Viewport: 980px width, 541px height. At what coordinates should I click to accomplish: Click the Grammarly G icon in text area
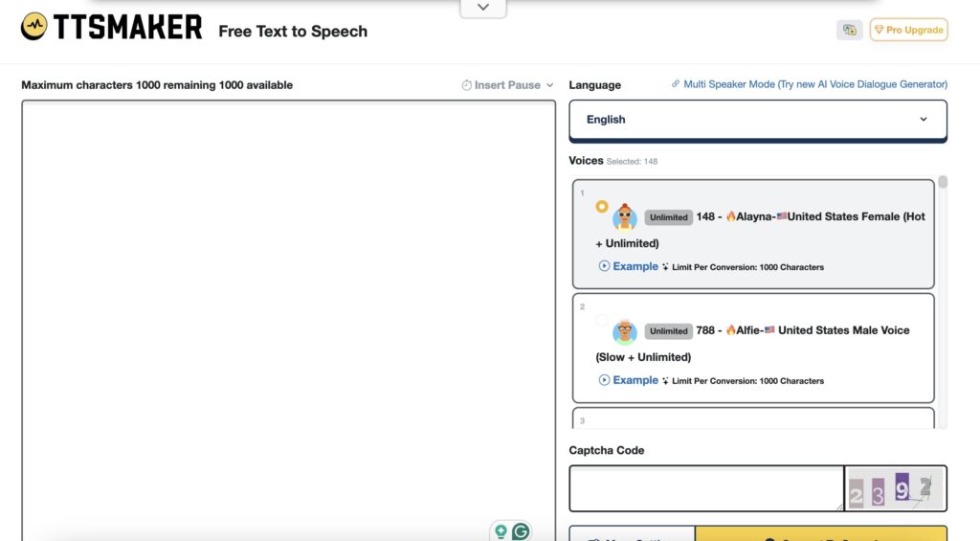pyautogui.click(x=521, y=531)
